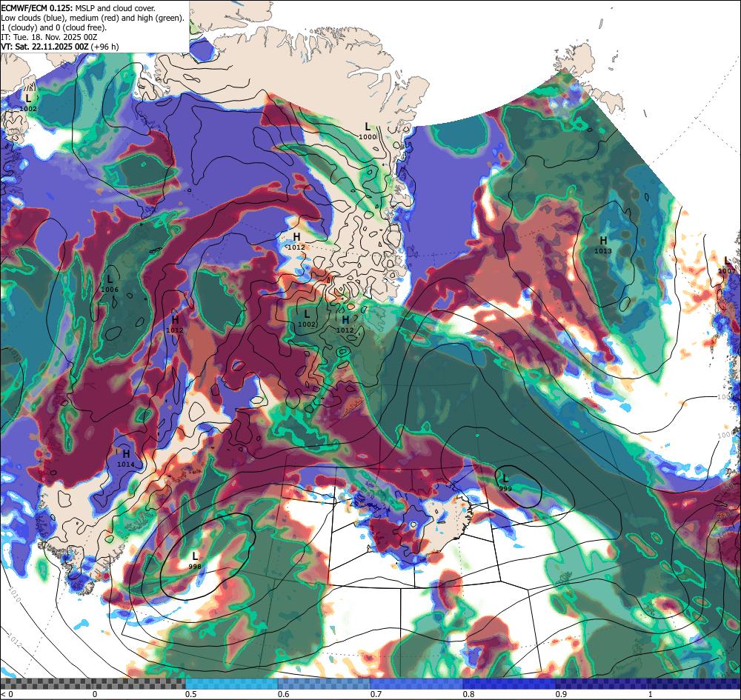This screenshot has width=741, height=700.
Task: Pick the dark navy 0.9–1 color bar segment
Action: coord(602,684)
